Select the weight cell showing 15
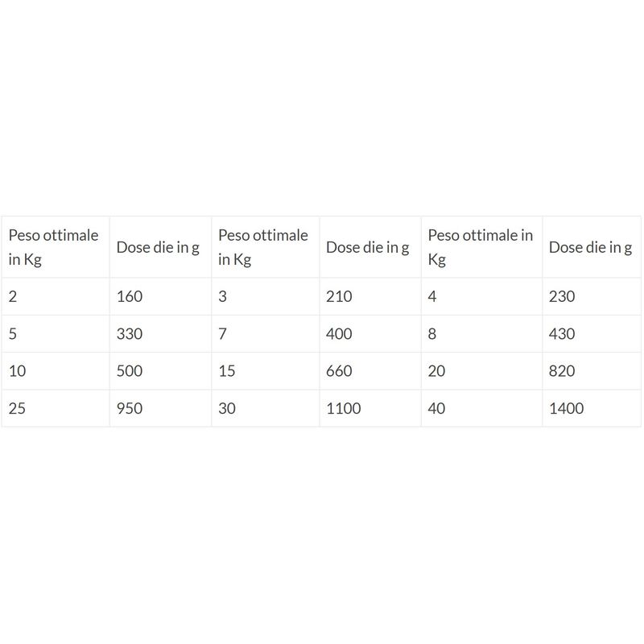This screenshot has width=644, height=644. pyautogui.click(x=227, y=371)
